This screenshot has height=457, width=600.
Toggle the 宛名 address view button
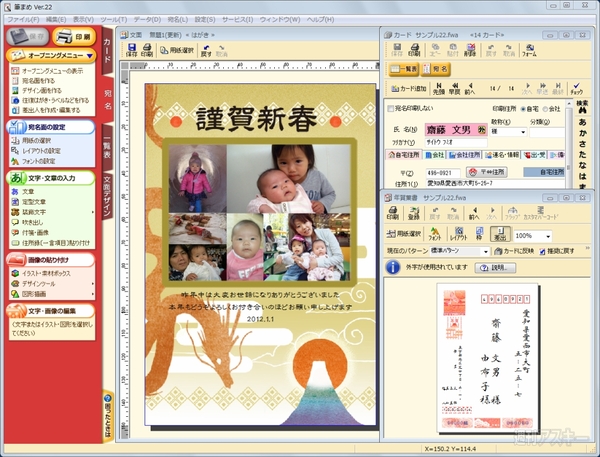(x=435, y=69)
